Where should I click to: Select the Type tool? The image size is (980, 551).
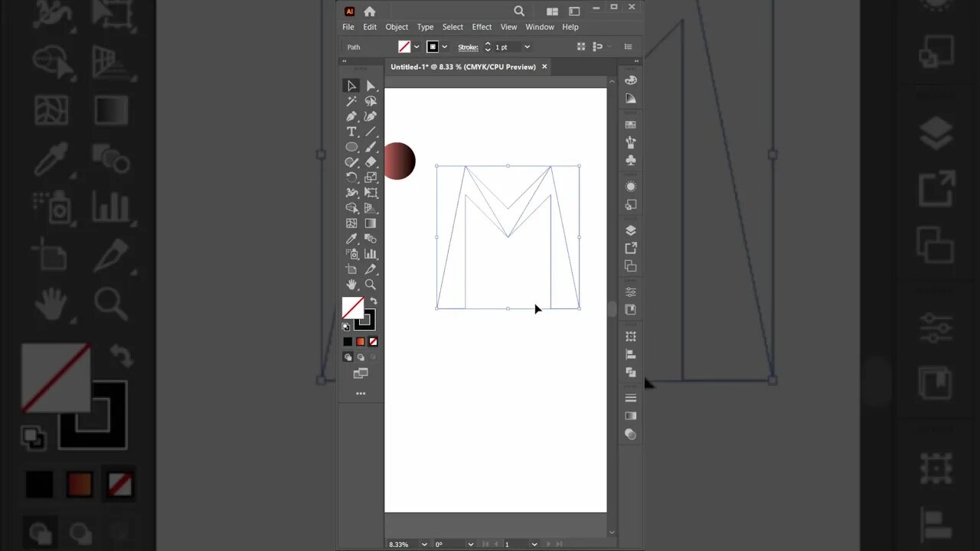coord(351,132)
